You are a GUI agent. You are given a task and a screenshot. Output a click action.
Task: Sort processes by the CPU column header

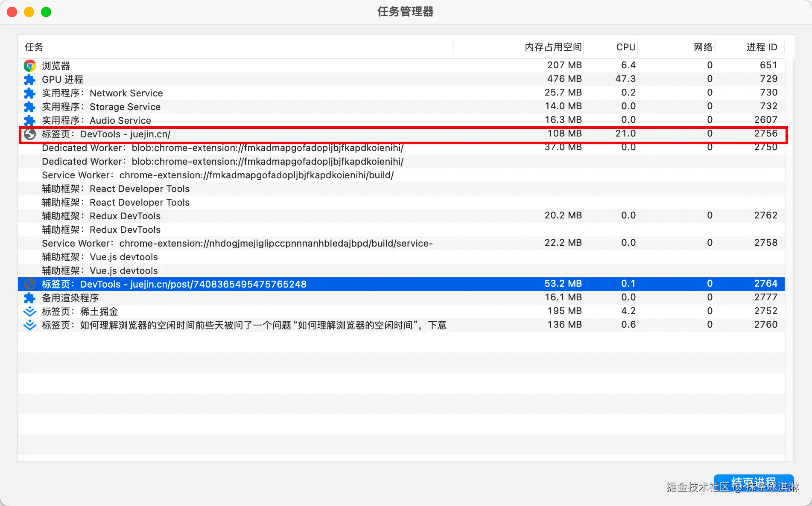pyautogui.click(x=626, y=47)
